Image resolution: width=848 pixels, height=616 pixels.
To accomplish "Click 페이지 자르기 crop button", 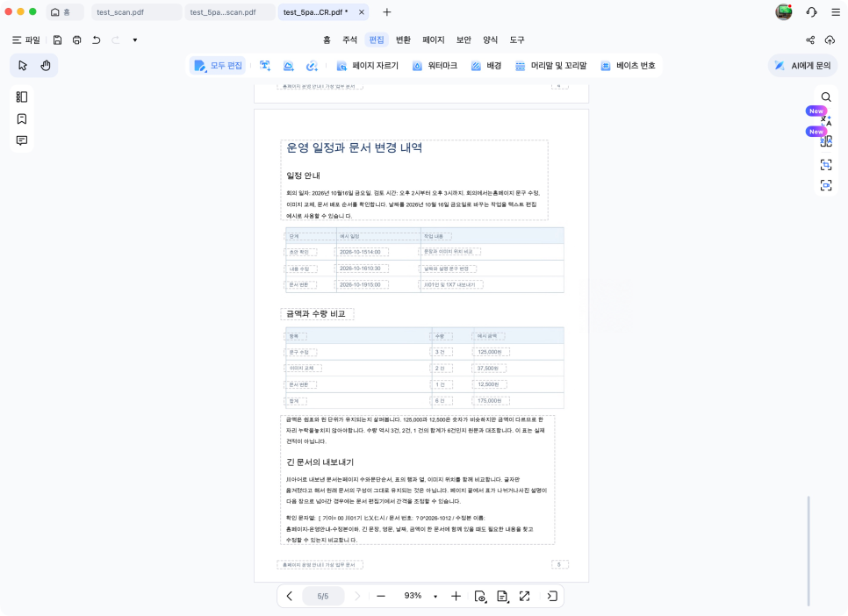I will (367, 66).
